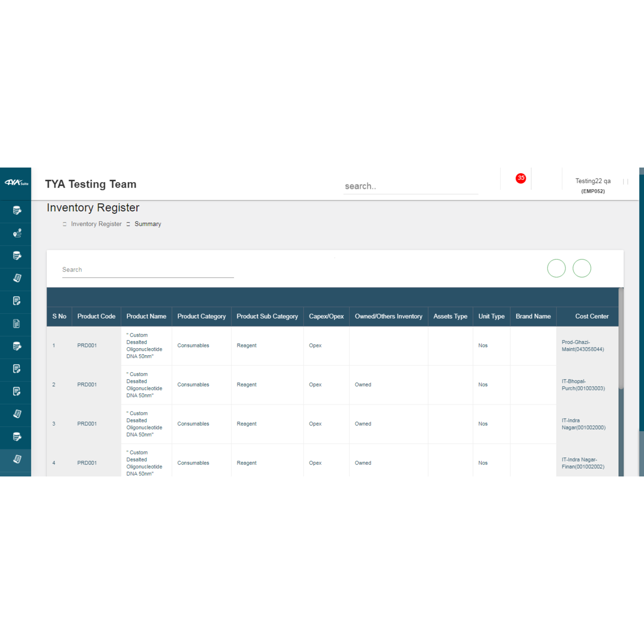Select the IT-Bhopal-Purch(001003003) cost center cell

point(583,385)
